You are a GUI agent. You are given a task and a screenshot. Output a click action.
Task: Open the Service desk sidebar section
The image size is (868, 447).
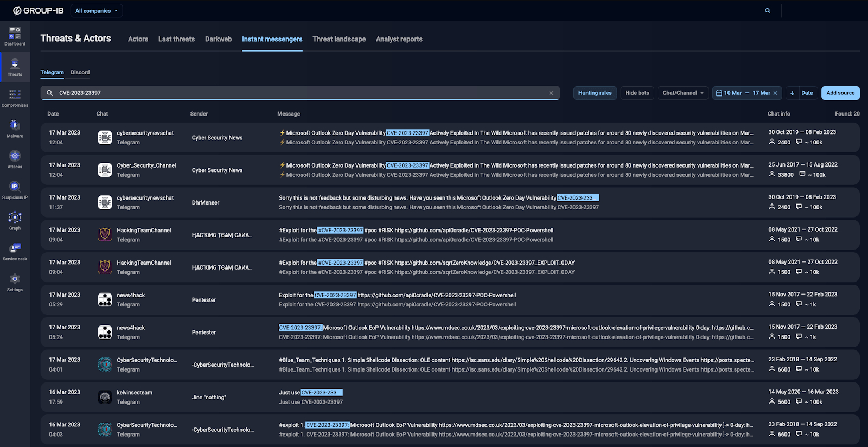[15, 252]
